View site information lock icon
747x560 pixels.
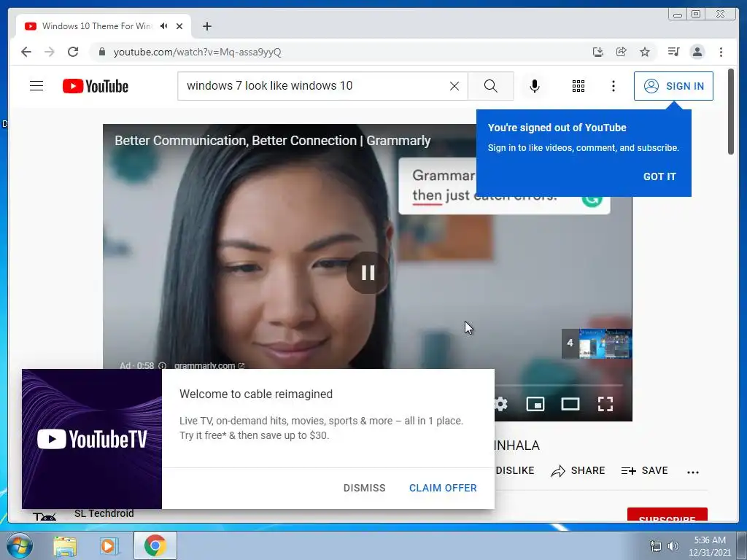pos(101,52)
